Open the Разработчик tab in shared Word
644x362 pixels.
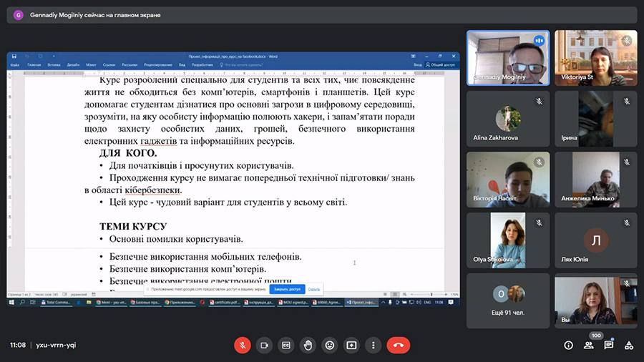203,65
